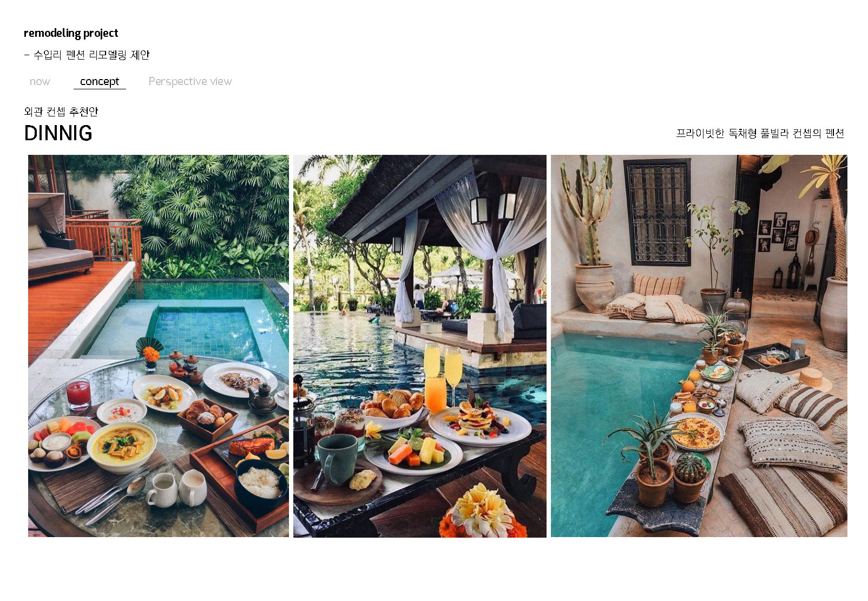Click the striped floor cushion at bottom right
868x601 pixels.
785,501
